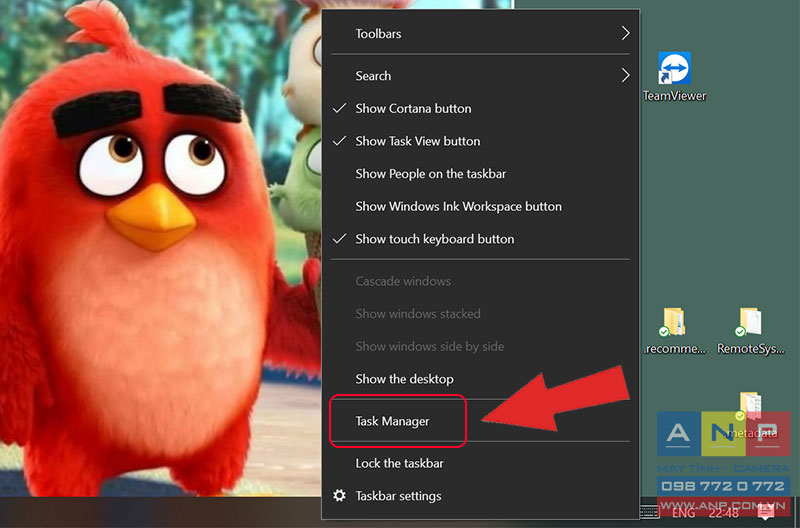Click the touch keyboard icon in system tray
Image resolution: width=800 pixels, height=528 pixels.
[649, 512]
